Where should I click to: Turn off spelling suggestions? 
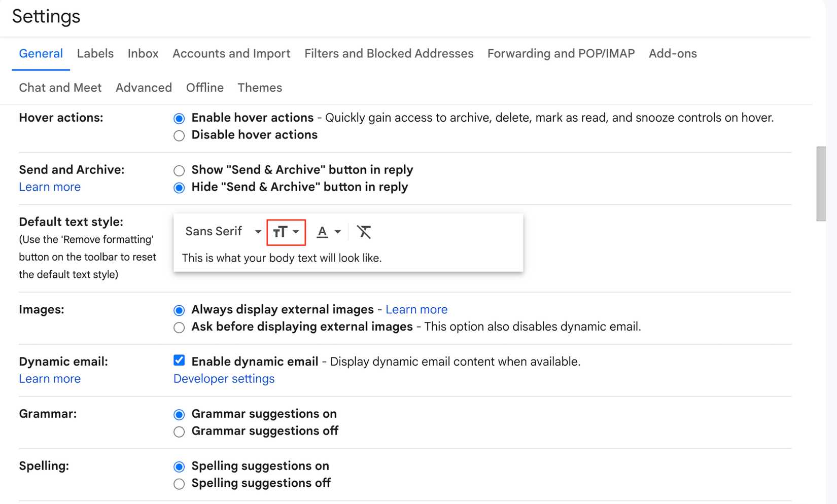click(179, 484)
